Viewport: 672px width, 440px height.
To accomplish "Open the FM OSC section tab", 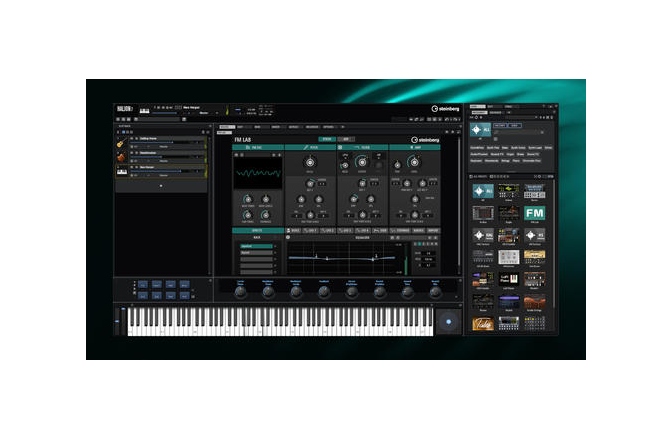I will click(x=258, y=147).
